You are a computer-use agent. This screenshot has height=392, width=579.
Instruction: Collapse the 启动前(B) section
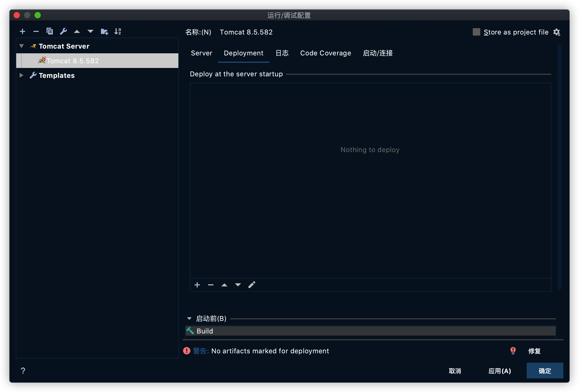189,319
